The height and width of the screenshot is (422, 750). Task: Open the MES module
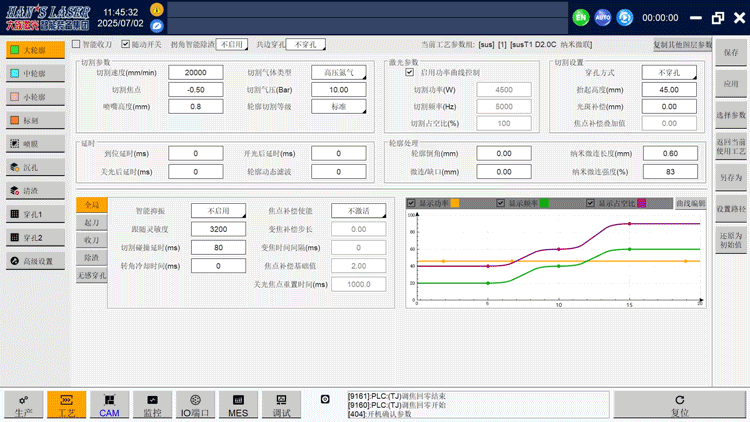(x=238, y=404)
